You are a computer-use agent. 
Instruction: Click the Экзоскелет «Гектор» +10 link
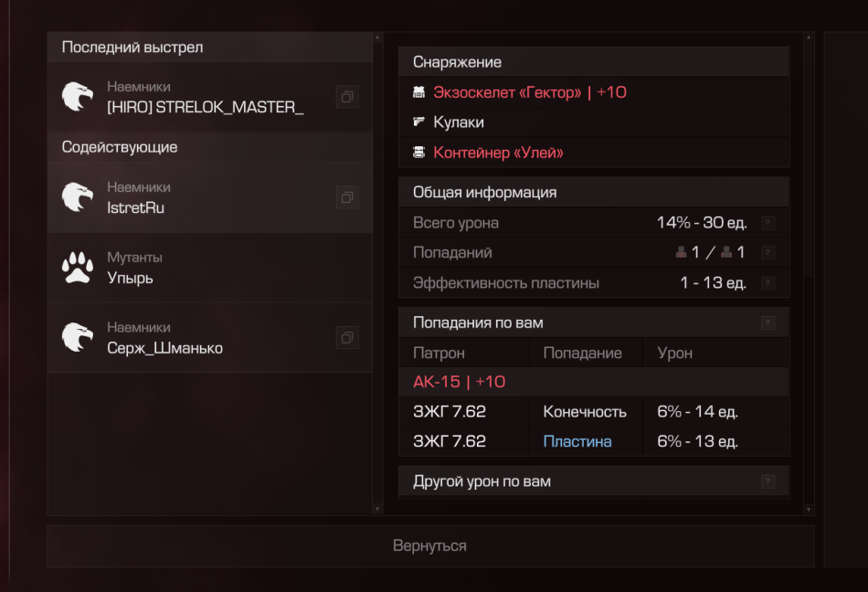(x=530, y=92)
